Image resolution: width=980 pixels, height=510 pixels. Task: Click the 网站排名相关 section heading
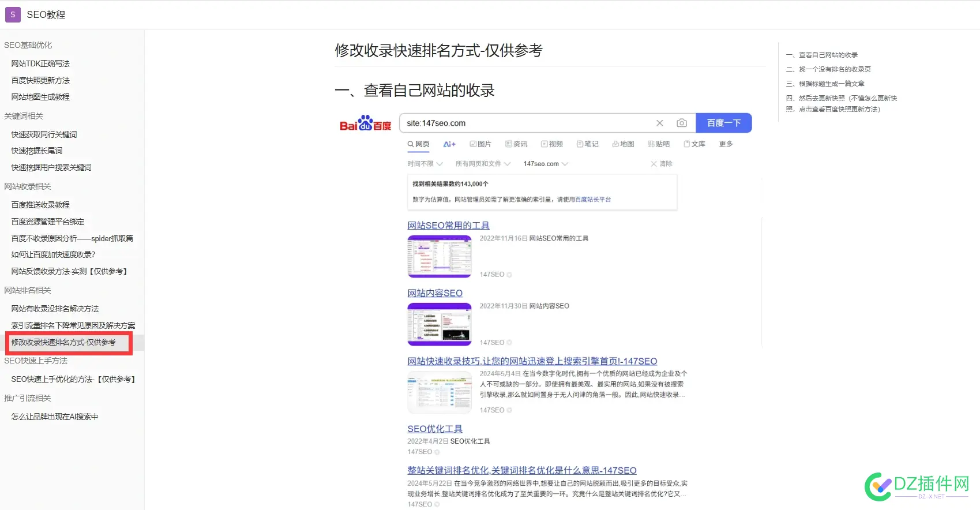click(x=28, y=290)
